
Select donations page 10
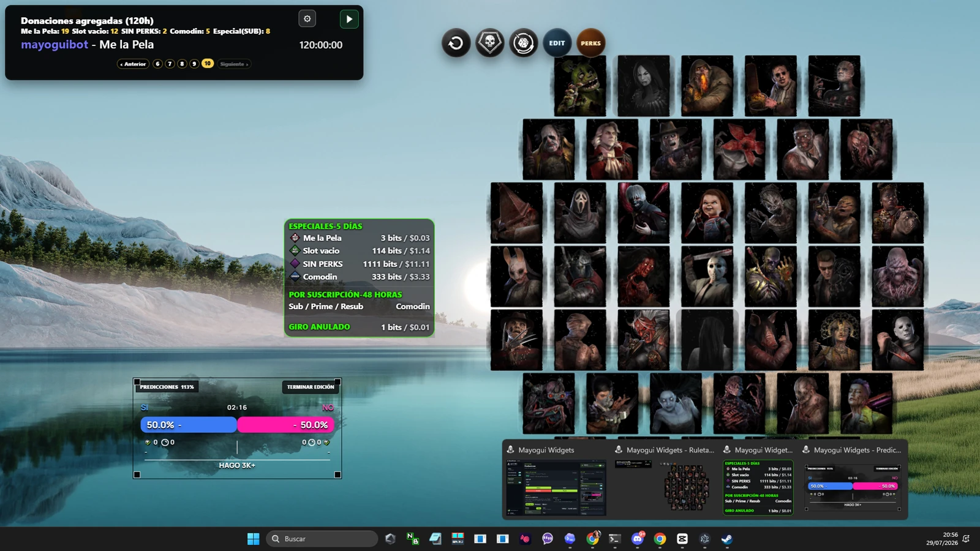pos(208,64)
